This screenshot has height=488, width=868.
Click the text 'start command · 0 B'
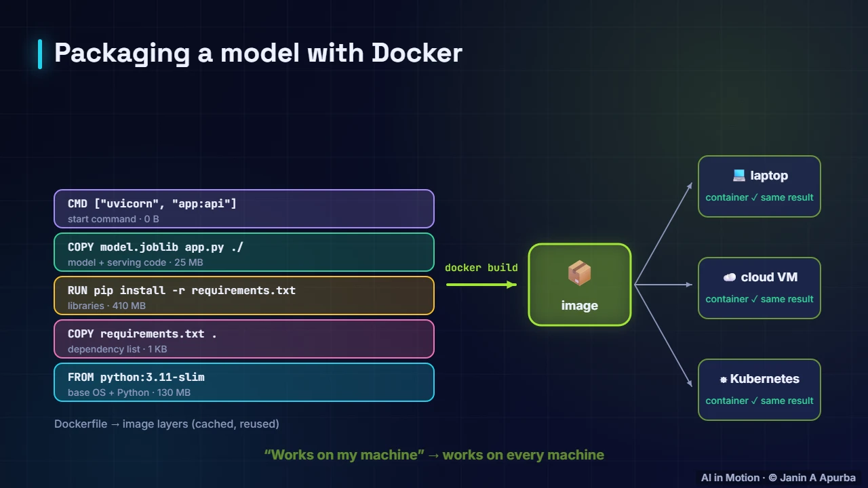coord(113,219)
